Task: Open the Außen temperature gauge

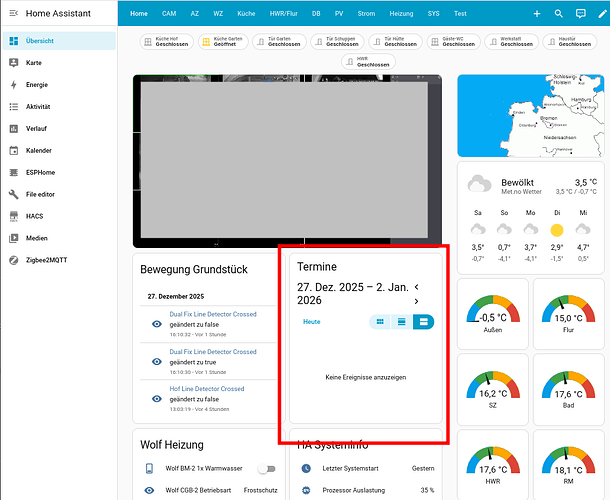Action: [493, 314]
